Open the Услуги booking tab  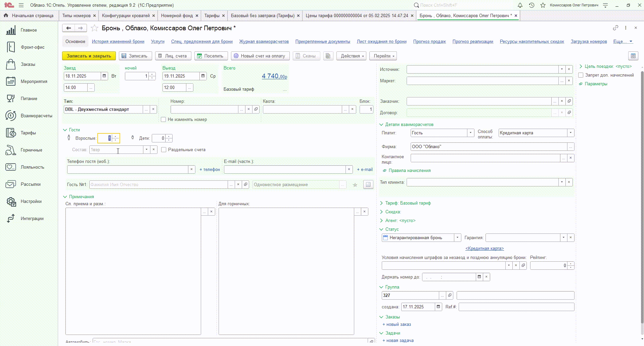point(157,42)
